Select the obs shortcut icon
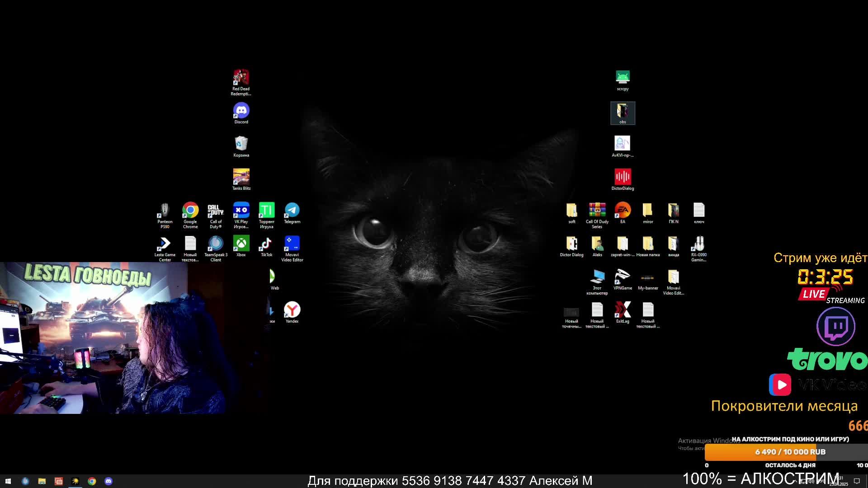The width and height of the screenshot is (868, 488). click(x=623, y=112)
